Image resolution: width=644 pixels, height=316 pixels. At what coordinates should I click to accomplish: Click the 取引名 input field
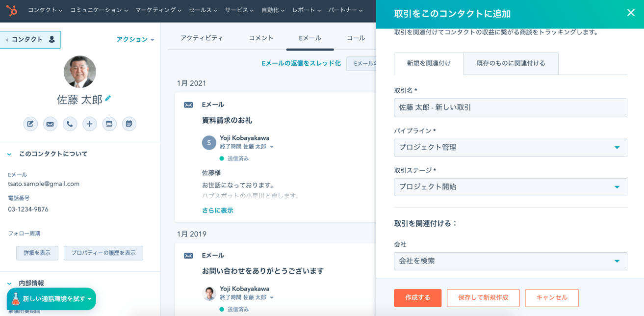point(510,107)
